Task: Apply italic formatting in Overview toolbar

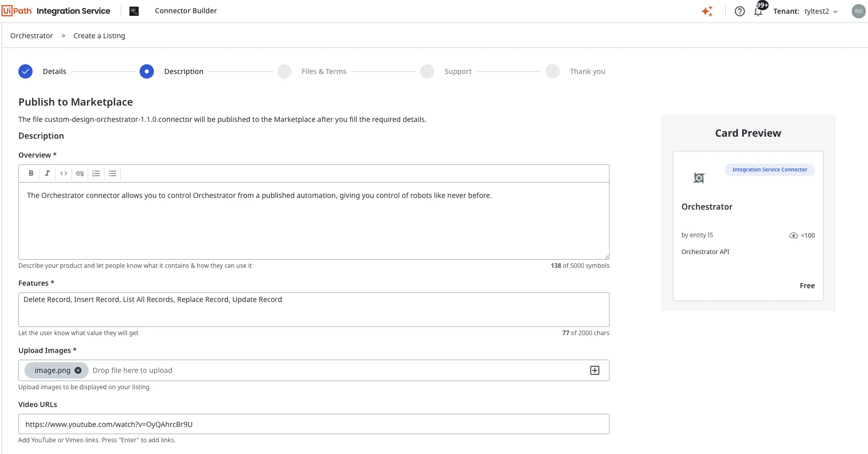Action: click(x=47, y=173)
